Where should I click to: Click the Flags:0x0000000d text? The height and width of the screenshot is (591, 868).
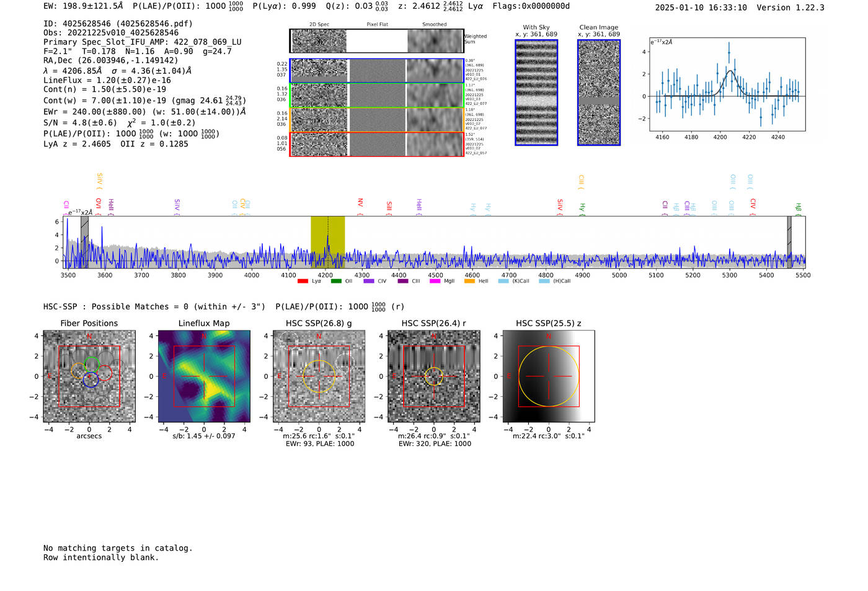[531, 6]
